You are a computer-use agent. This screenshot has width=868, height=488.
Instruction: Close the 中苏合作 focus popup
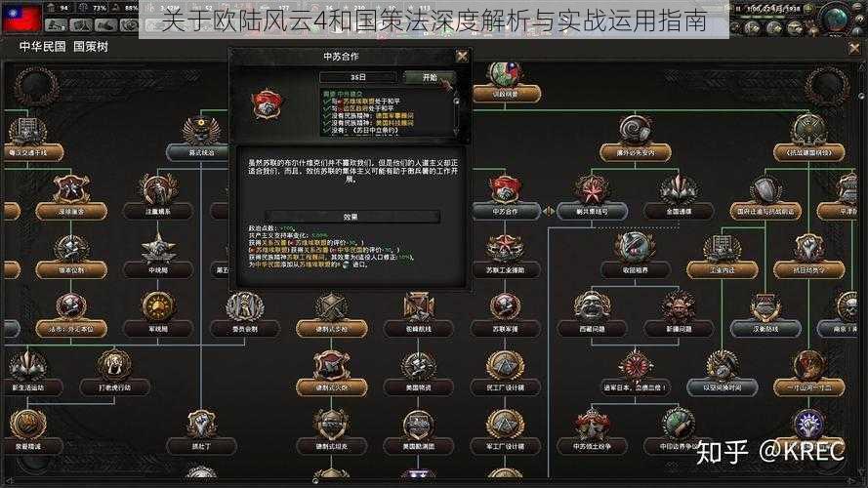(x=462, y=56)
